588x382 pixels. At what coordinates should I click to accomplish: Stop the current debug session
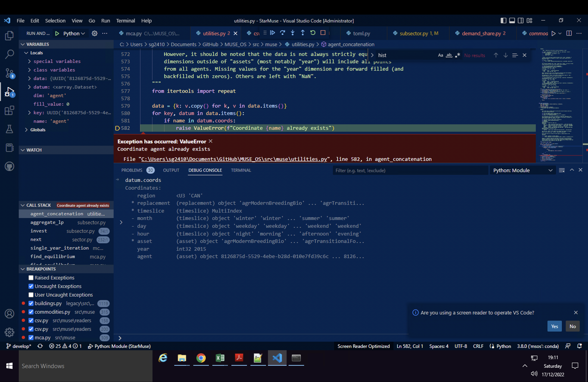pos(323,33)
